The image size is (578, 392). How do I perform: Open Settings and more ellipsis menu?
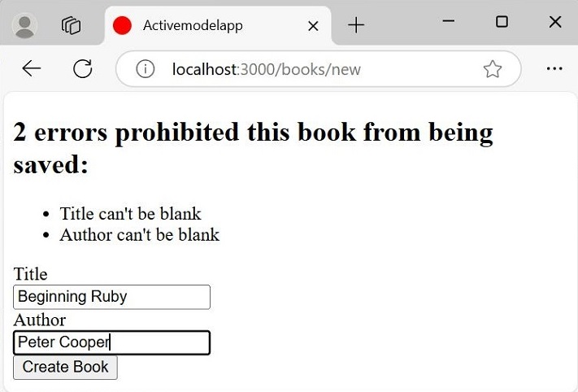pos(554,69)
